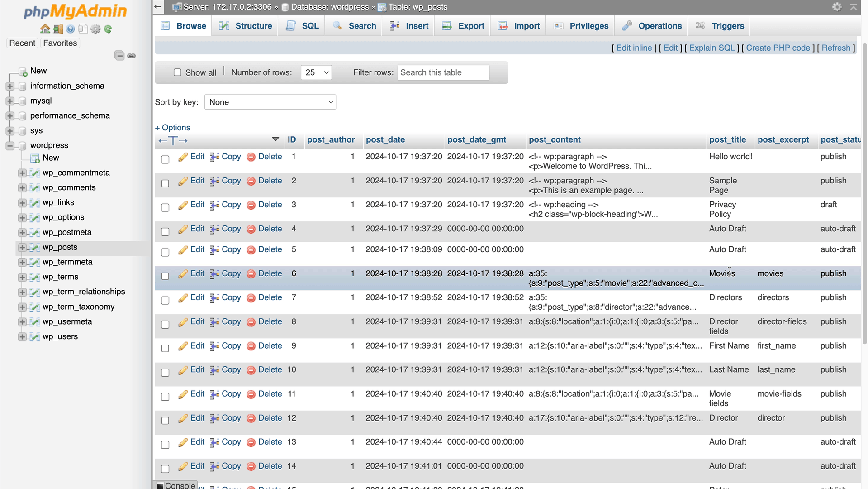This screenshot has height=489, width=868.
Task: Toggle link with main panel chain icon
Action: coord(132,56)
